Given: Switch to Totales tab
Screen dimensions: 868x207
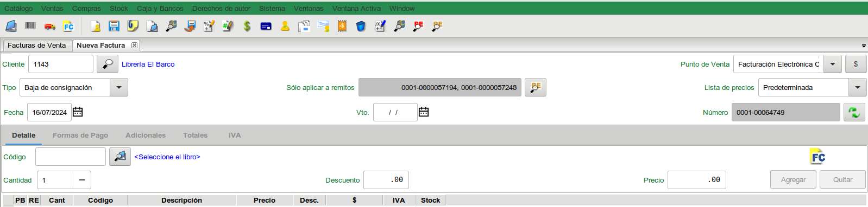Looking at the screenshot, I should [x=196, y=135].
